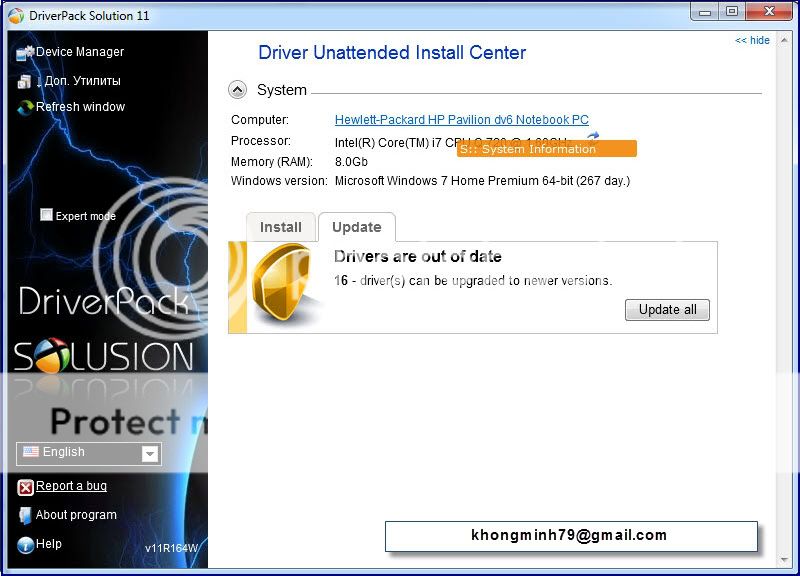Viewport: 800px width, 576px height.
Task: Click the Update all button
Action: pos(667,310)
